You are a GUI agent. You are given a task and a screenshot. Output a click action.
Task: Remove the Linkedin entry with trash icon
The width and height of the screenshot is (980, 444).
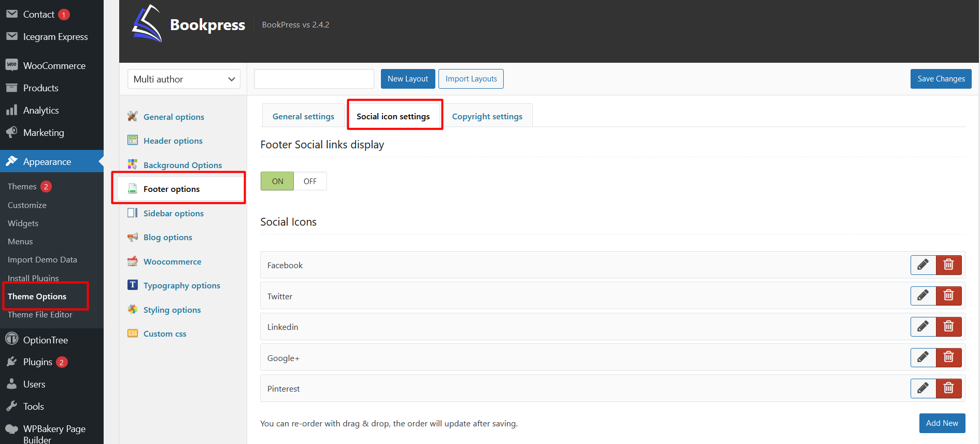[x=949, y=327]
